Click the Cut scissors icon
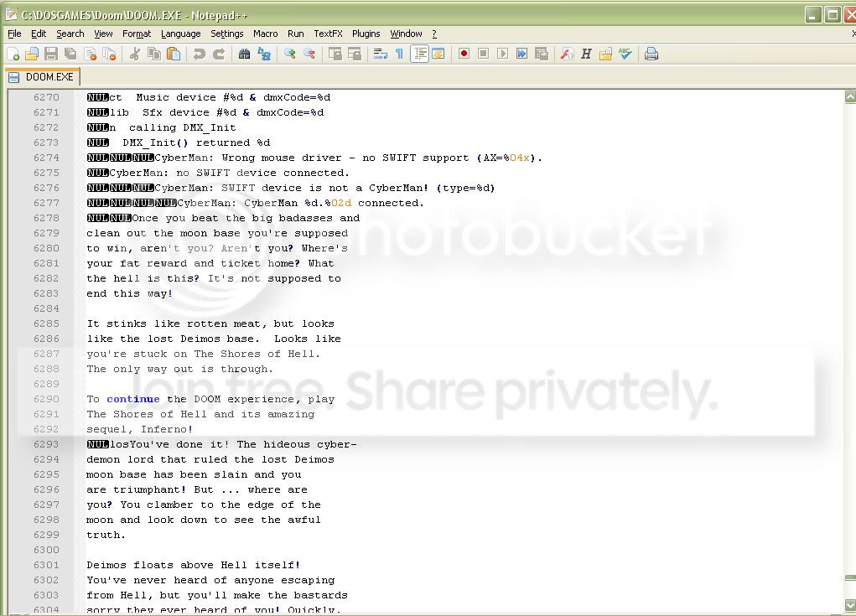The height and width of the screenshot is (616, 856). tap(134, 54)
